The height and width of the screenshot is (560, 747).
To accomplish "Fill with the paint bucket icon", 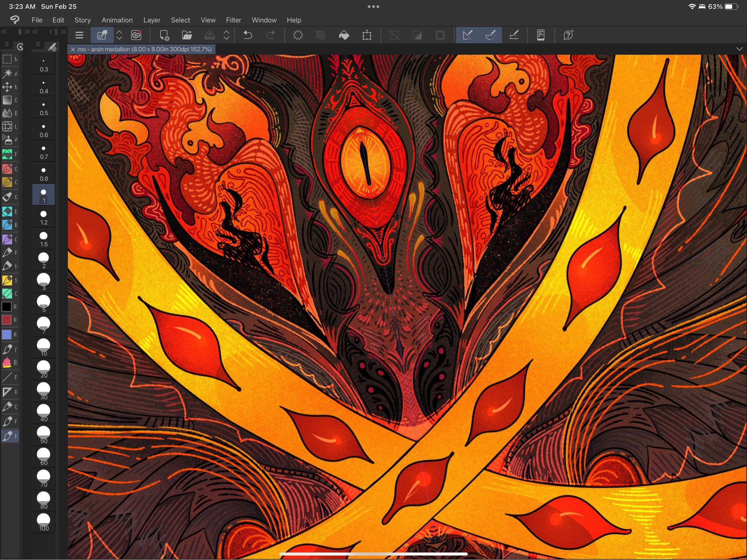I will (344, 35).
